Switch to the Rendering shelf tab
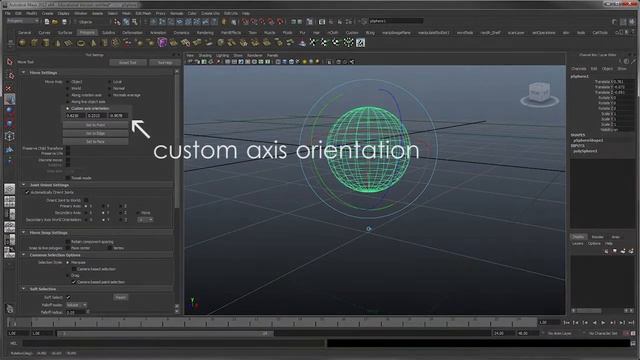The width and height of the screenshot is (640, 360). tap(205, 33)
